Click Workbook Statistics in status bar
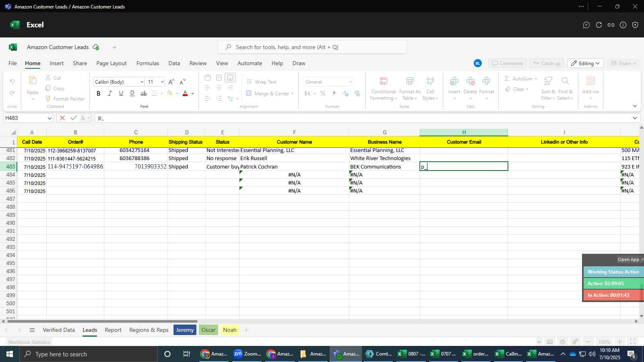The image size is (644, 362). point(29,342)
